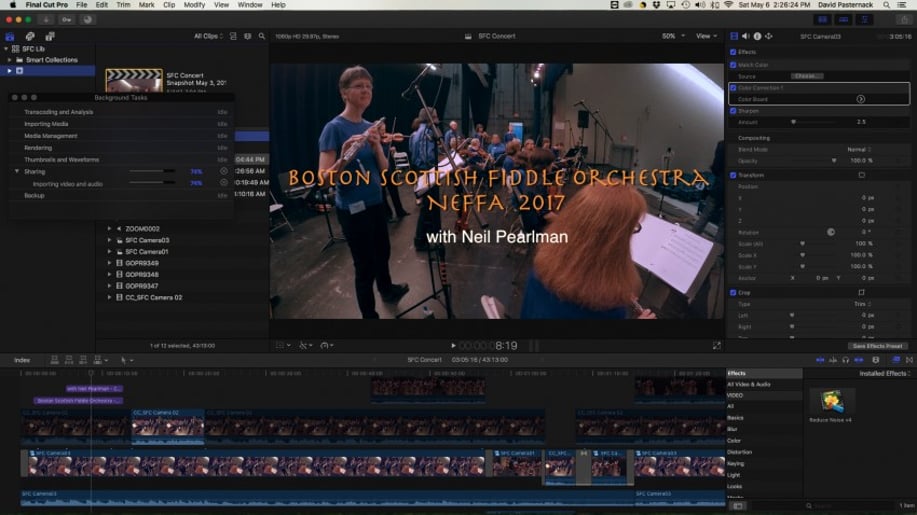Click the Share export button icon
Image resolution: width=917 pixels, height=515 pixels.
point(904,19)
